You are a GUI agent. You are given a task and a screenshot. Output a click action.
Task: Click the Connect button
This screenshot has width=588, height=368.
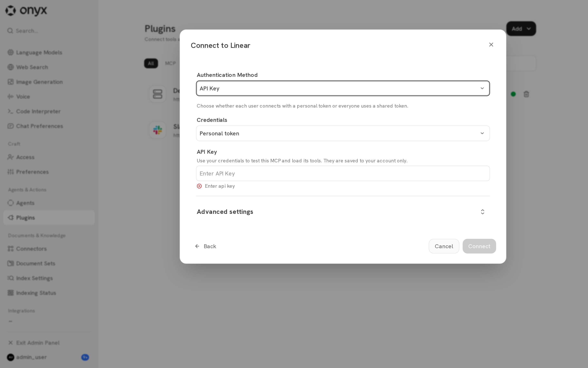point(479,246)
